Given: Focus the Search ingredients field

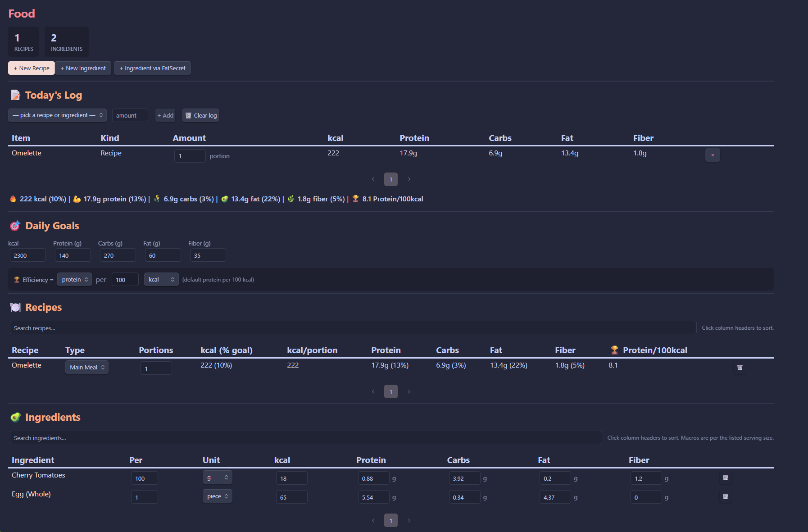Looking at the screenshot, I should [x=306, y=437].
